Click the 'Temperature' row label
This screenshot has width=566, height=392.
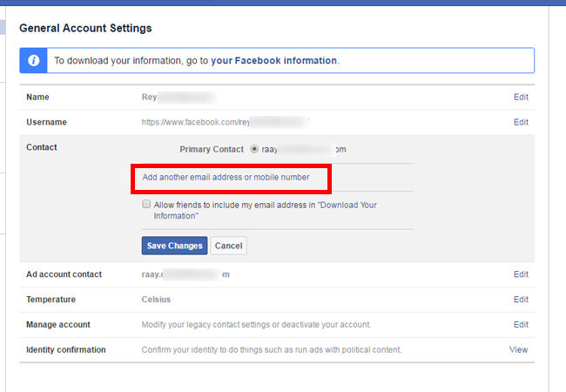click(x=51, y=300)
